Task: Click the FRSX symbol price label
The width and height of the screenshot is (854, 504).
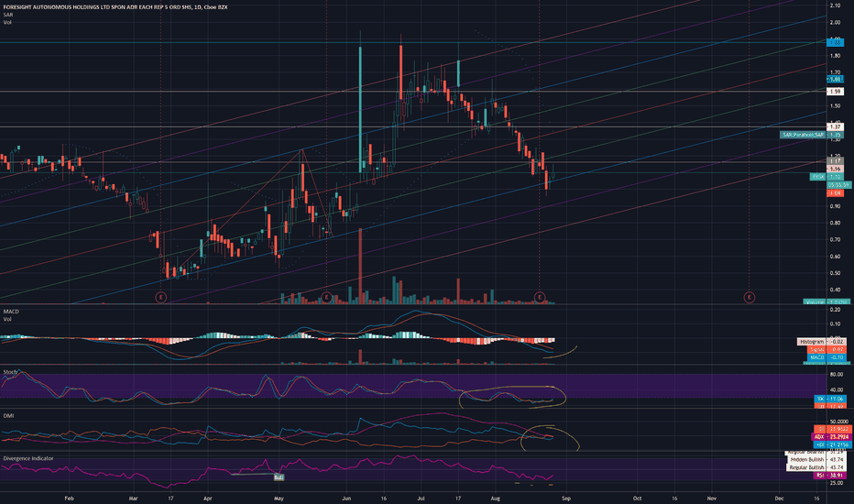Action: coord(827,177)
